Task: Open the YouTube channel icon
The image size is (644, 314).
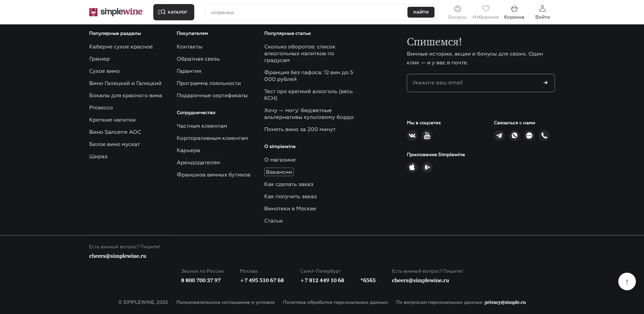Action: (427, 135)
